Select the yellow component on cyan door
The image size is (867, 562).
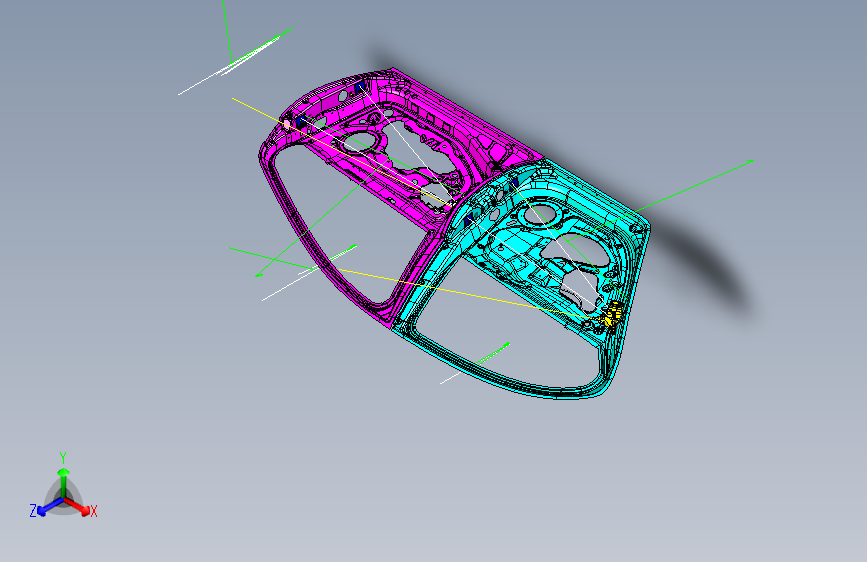pos(613,314)
